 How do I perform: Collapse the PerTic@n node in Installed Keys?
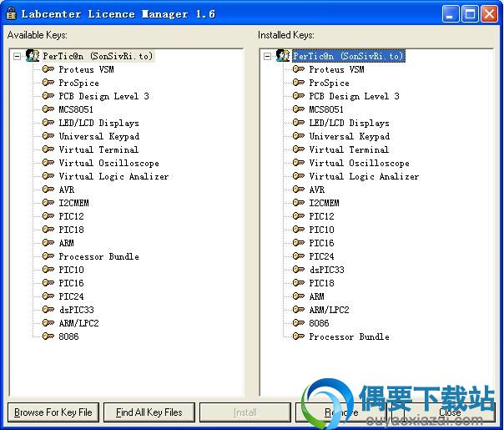(x=267, y=57)
